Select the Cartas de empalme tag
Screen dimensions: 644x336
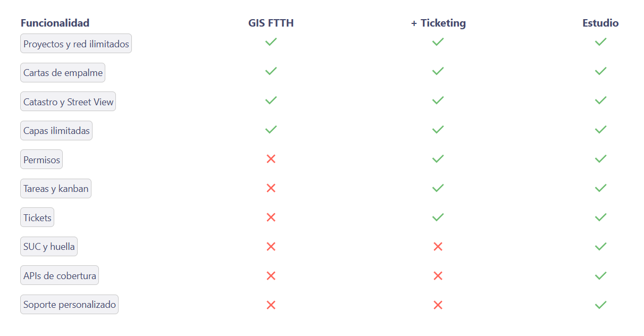tap(63, 73)
